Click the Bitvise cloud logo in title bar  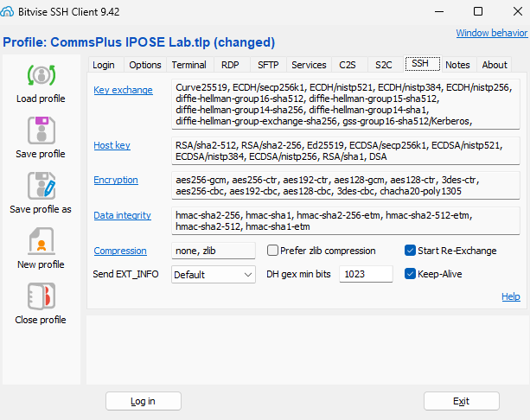pyautogui.click(x=7, y=12)
